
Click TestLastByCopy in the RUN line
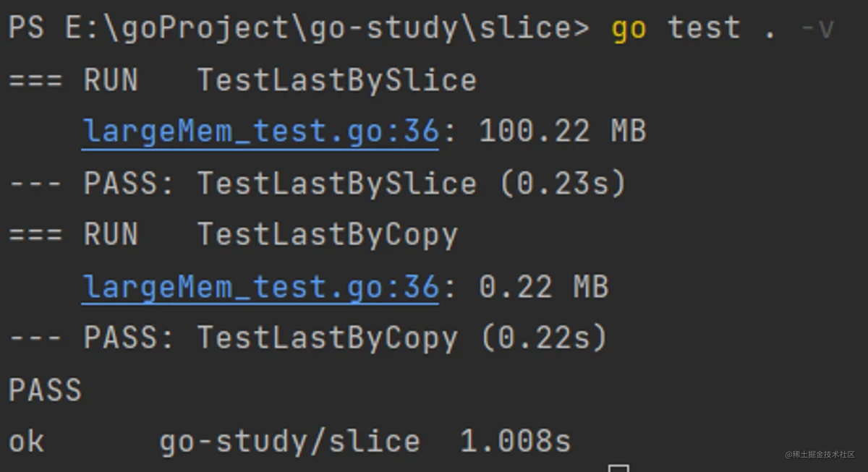coord(328,235)
